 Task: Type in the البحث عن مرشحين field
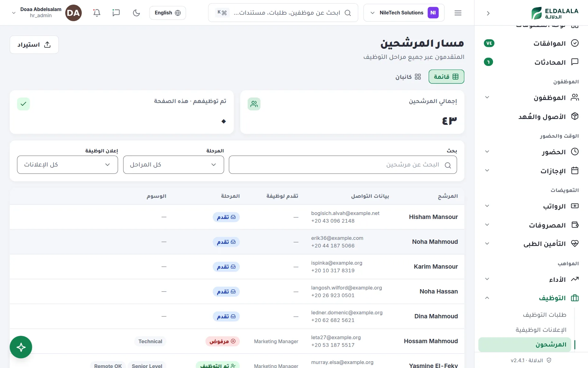[x=343, y=165]
